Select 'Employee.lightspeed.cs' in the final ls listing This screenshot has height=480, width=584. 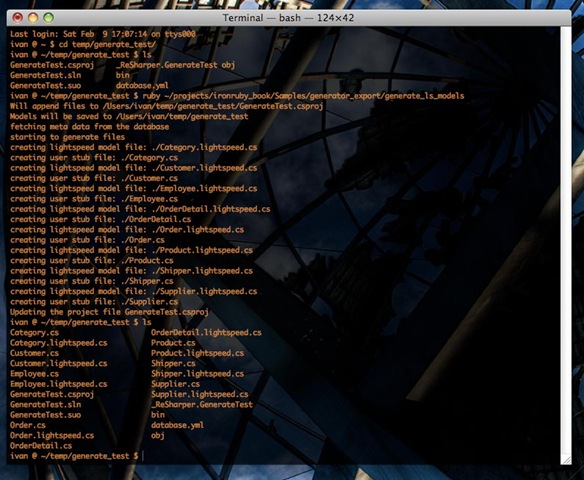point(58,384)
